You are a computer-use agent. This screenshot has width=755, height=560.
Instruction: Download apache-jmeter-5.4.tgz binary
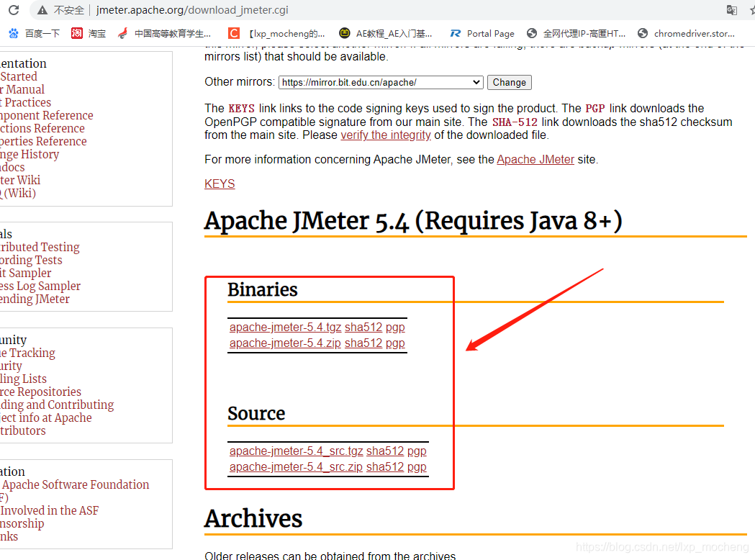(x=285, y=328)
